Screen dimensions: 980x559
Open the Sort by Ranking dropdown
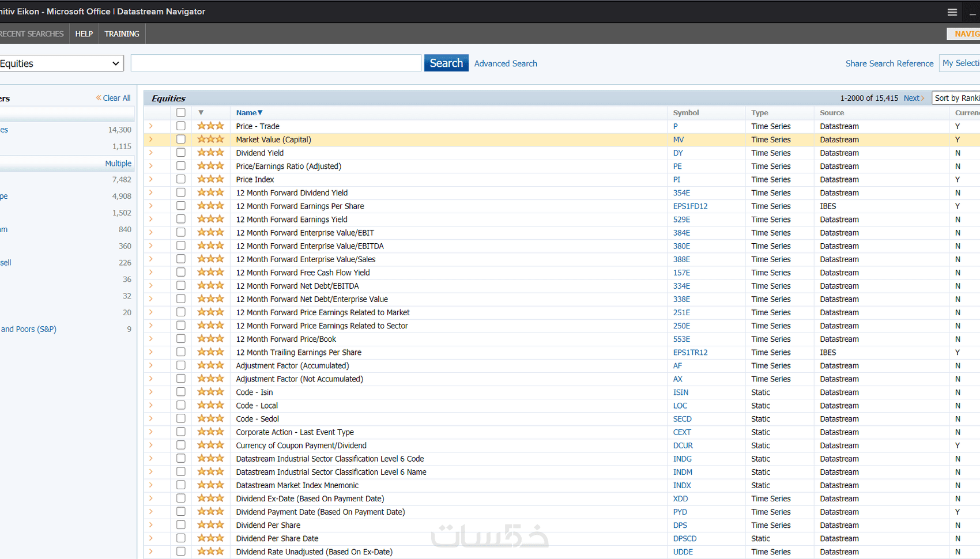coord(956,98)
